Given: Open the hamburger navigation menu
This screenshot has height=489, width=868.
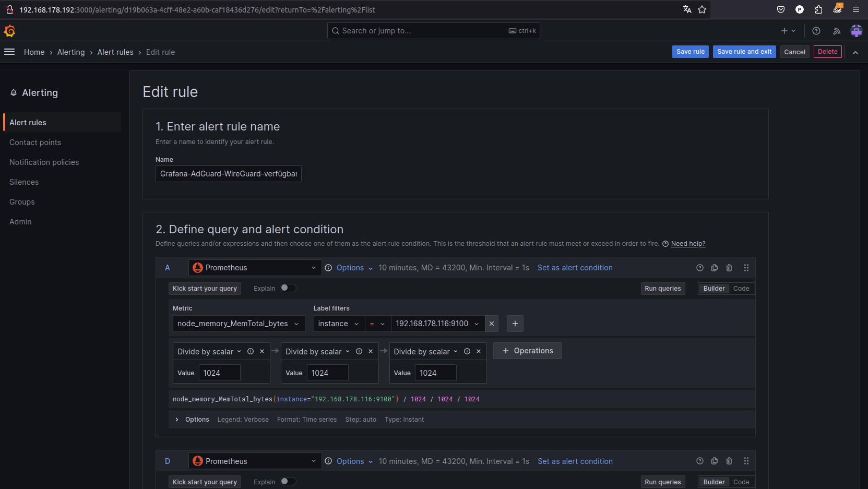Looking at the screenshot, I should [x=9, y=52].
